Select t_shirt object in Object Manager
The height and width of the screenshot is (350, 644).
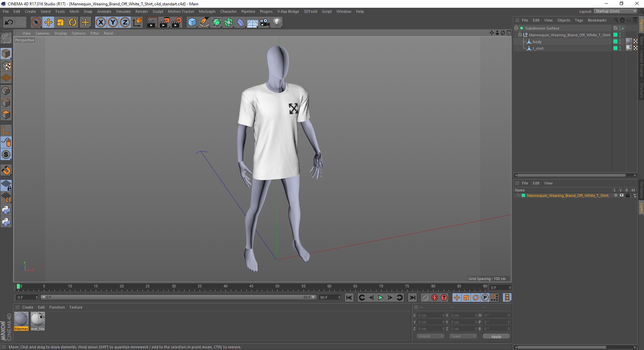coord(538,48)
